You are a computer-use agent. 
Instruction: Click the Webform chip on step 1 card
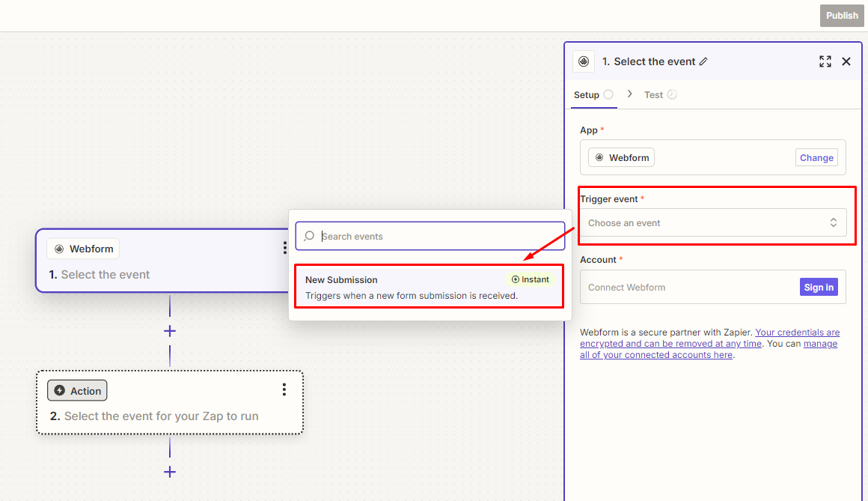(83, 249)
